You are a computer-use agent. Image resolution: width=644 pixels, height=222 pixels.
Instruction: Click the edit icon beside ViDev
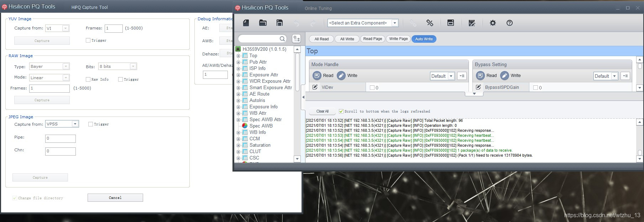tap(315, 87)
